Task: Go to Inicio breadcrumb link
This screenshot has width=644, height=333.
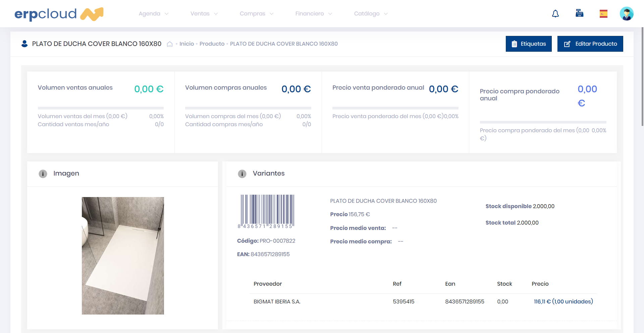Action: pyautogui.click(x=186, y=44)
